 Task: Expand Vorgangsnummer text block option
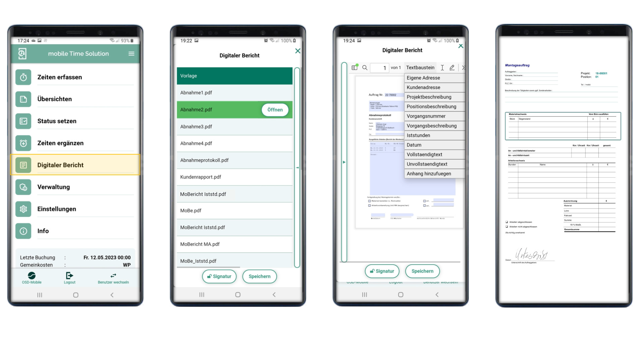tap(433, 116)
